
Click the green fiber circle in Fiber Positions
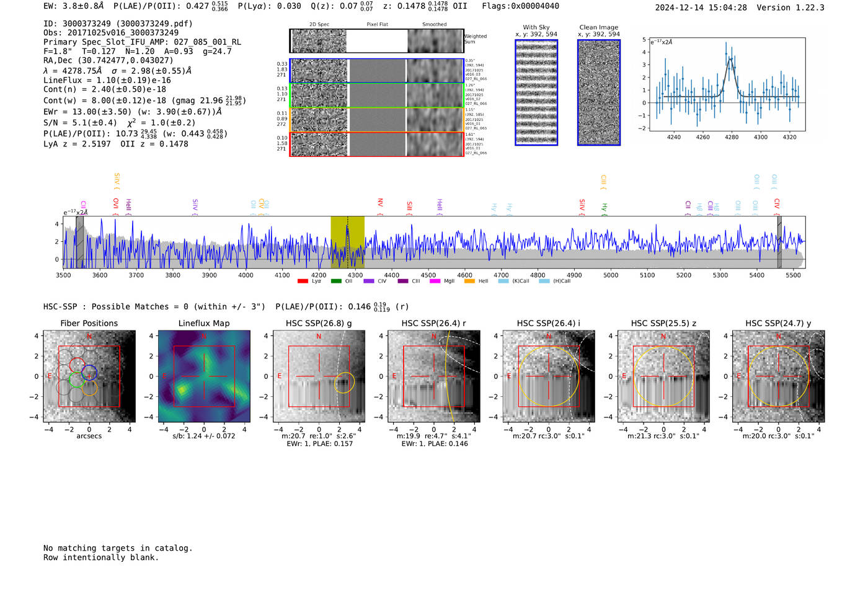coord(77,380)
